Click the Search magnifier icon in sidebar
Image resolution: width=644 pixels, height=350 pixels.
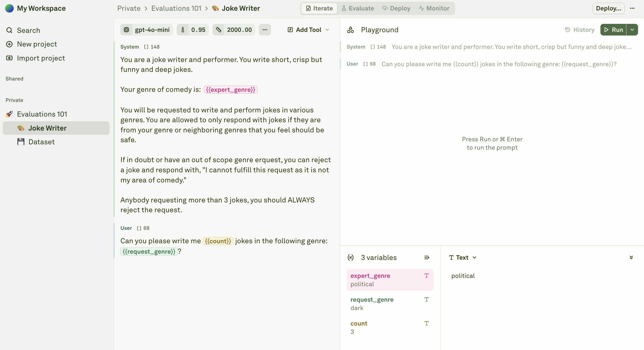9,30
